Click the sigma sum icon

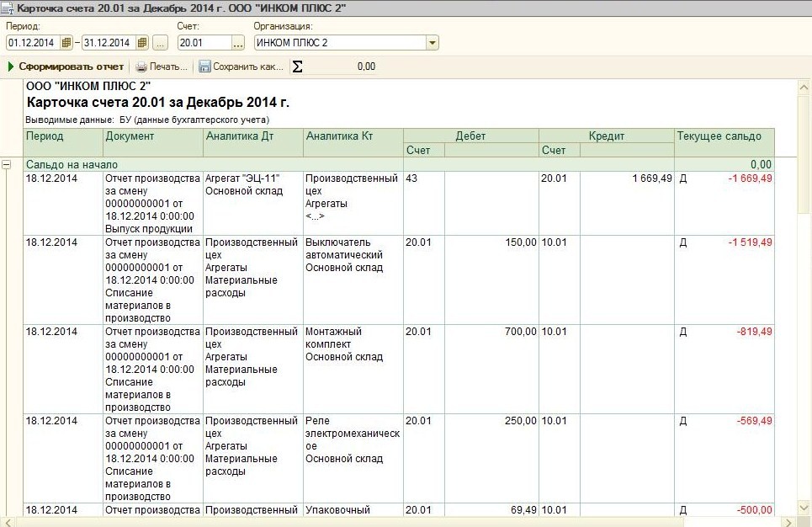point(297,67)
